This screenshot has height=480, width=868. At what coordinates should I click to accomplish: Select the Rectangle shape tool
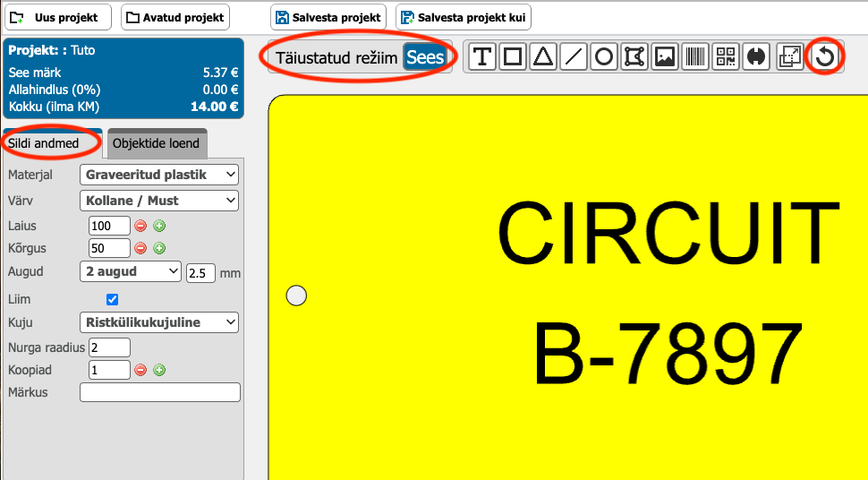click(513, 56)
